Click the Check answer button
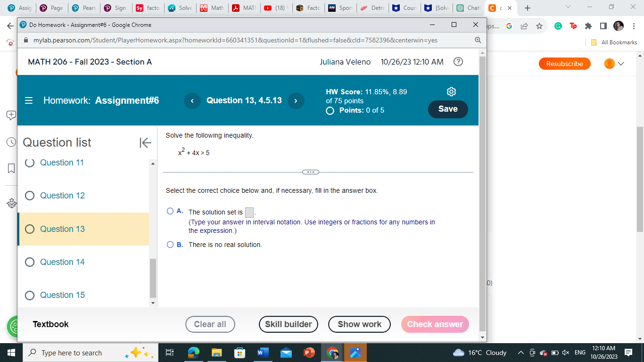 (x=435, y=324)
